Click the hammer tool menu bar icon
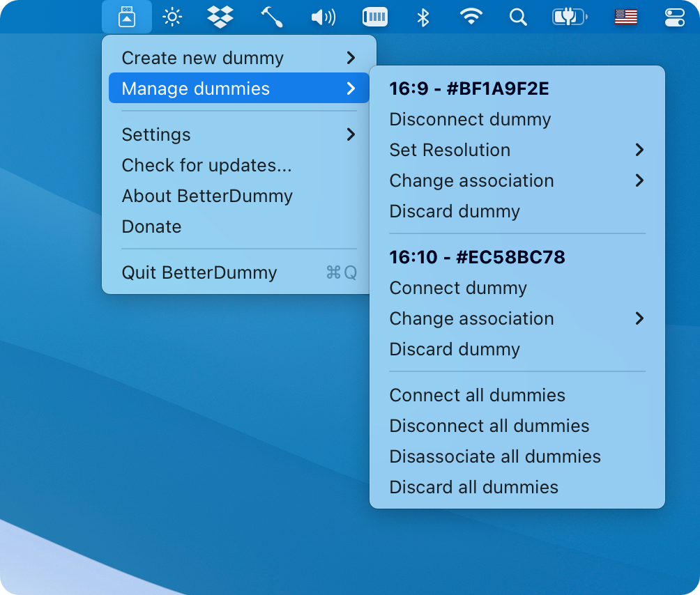 click(x=272, y=17)
